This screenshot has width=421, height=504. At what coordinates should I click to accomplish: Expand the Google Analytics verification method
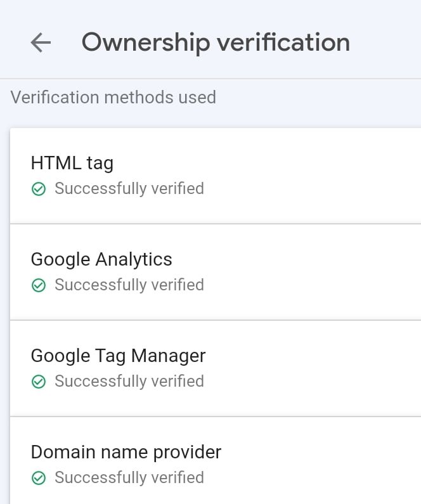pyautogui.click(x=216, y=272)
